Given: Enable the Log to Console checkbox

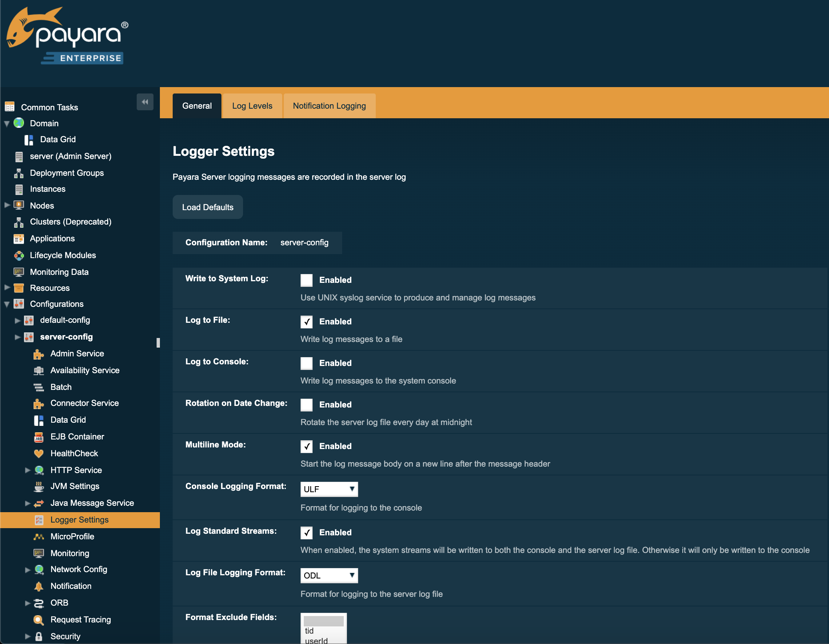Looking at the screenshot, I should [x=307, y=363].
